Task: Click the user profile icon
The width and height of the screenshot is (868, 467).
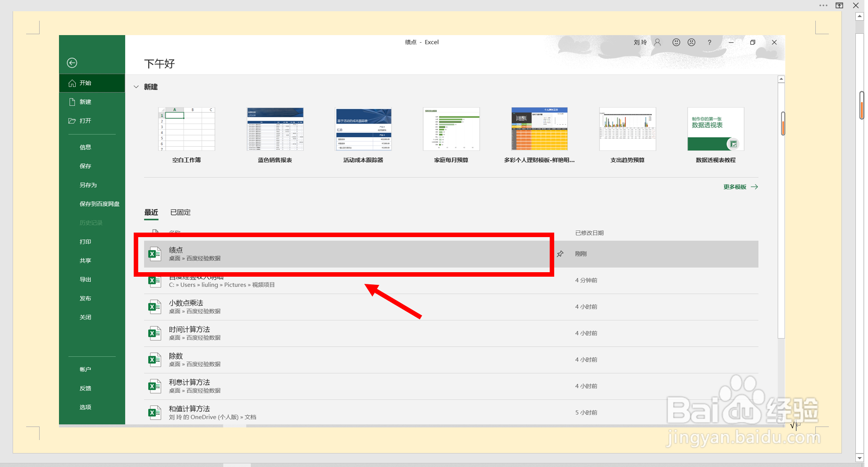Action: point(657,42)
